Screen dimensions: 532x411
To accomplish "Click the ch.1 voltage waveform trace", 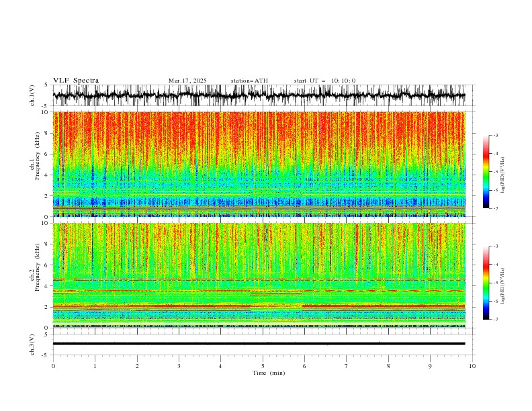I will click(x=259, y=95).
